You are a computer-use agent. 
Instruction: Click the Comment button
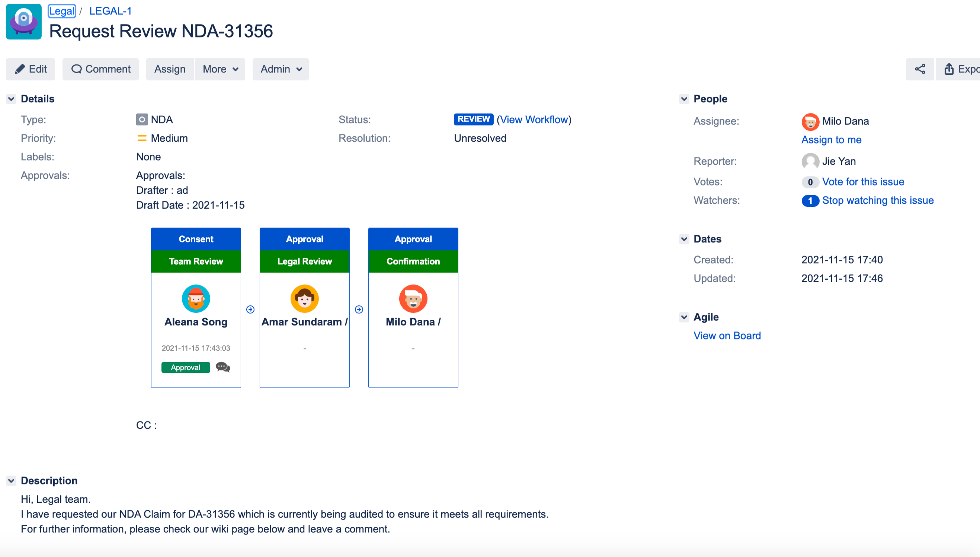100,69
